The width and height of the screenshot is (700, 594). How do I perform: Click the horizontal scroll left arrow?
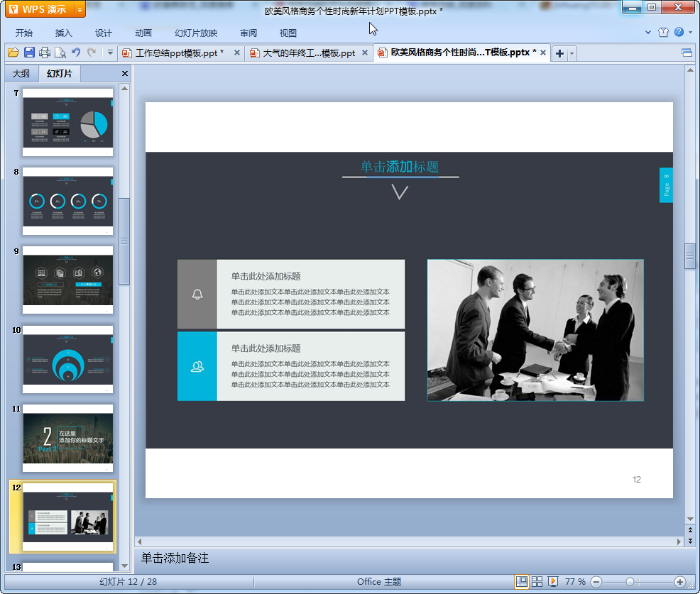(x=140, y=541)
